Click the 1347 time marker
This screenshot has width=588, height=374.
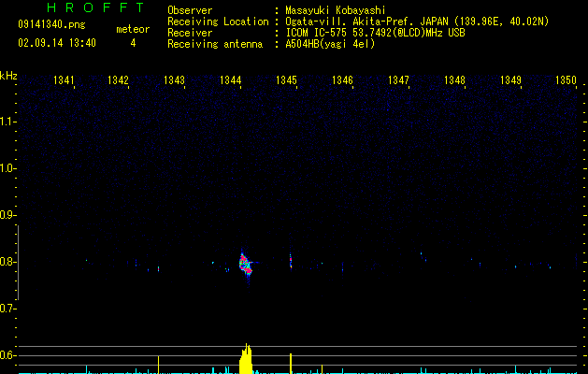pos(398,80)
